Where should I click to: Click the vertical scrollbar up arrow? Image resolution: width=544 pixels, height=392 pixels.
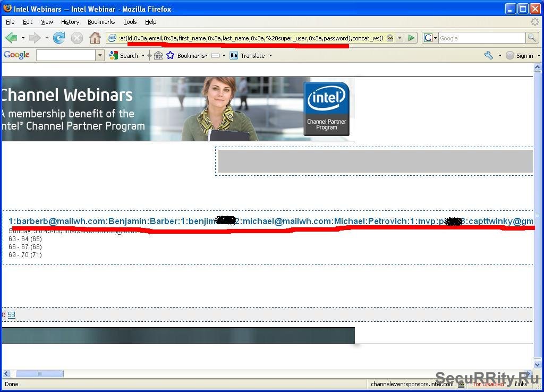537,67
